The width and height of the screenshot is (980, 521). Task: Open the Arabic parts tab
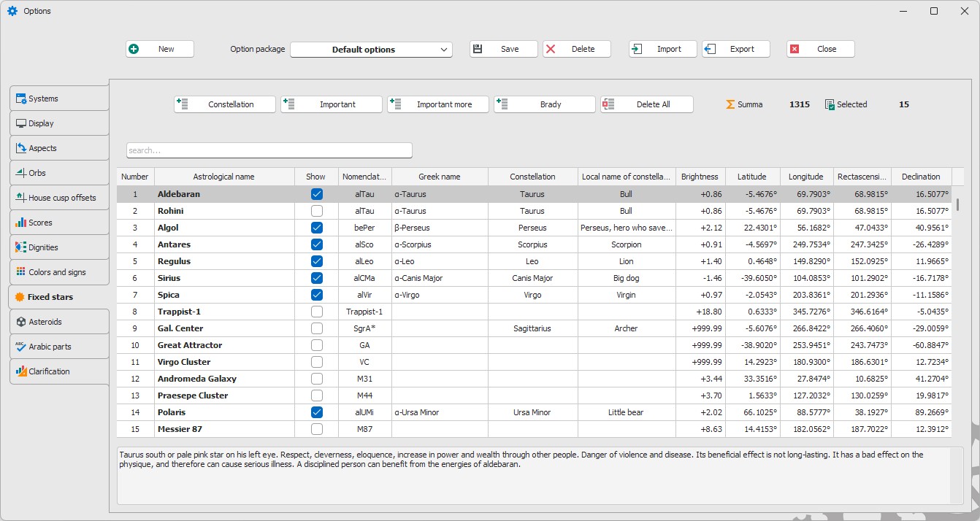(x=59, y=347)
